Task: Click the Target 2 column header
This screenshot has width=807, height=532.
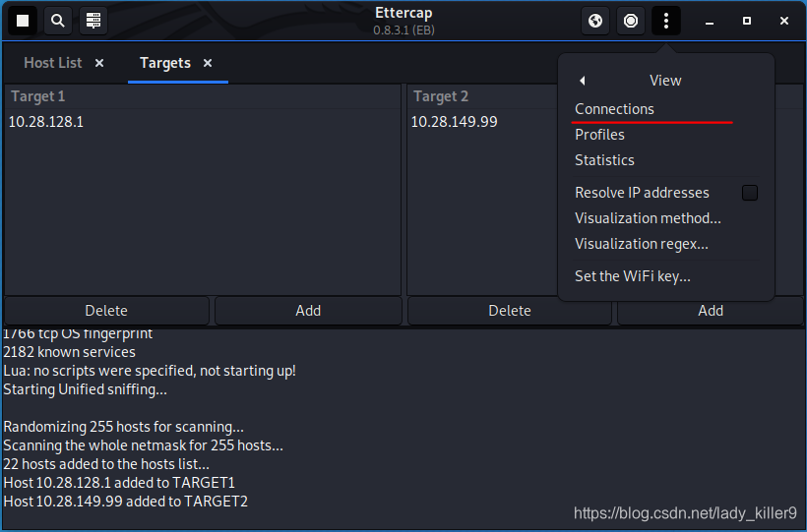Action: [x=441, y=96]
